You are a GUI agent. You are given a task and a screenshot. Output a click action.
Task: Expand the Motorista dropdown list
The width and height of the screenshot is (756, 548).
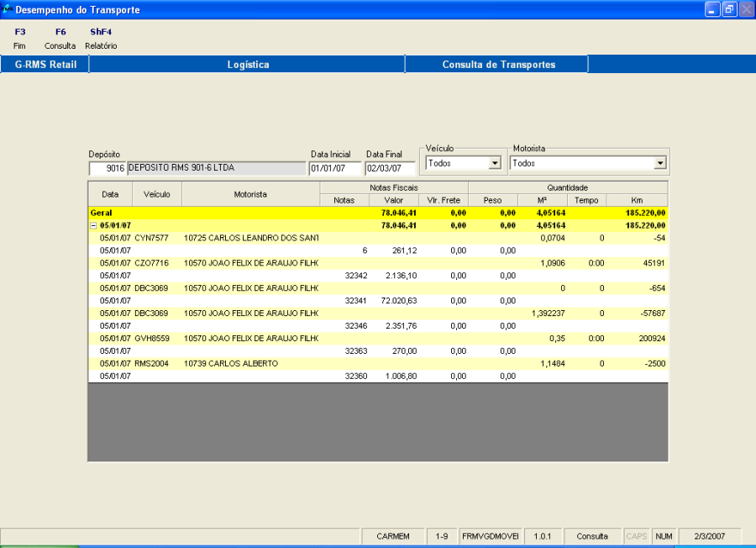(659, 163)
